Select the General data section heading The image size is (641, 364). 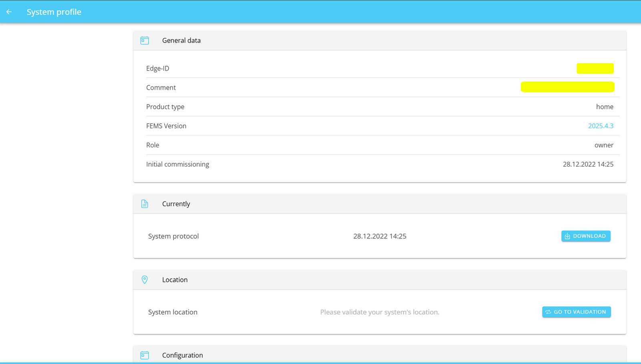click(181, 40)
